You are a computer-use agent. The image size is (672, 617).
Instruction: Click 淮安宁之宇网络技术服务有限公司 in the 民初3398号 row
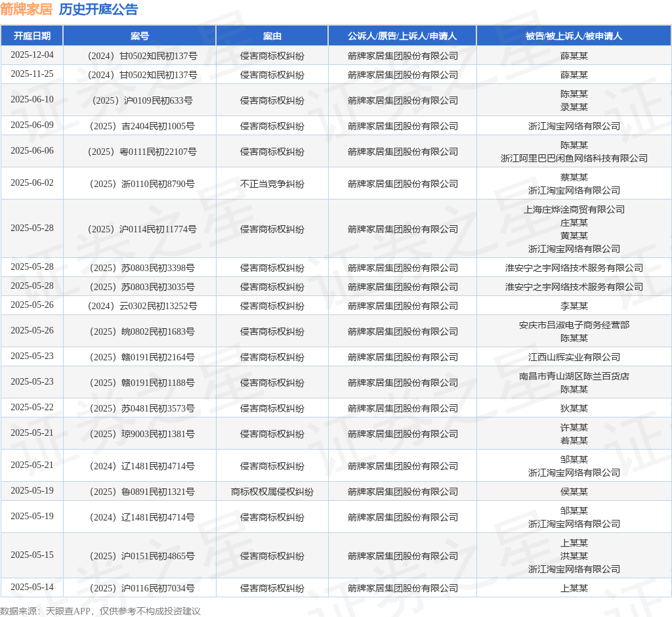(x=574, y=268)
